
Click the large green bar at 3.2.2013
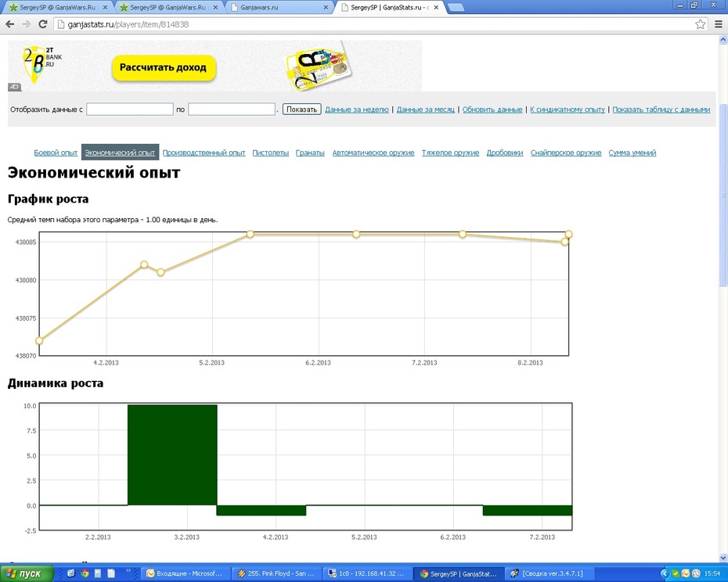coord(172,454)
